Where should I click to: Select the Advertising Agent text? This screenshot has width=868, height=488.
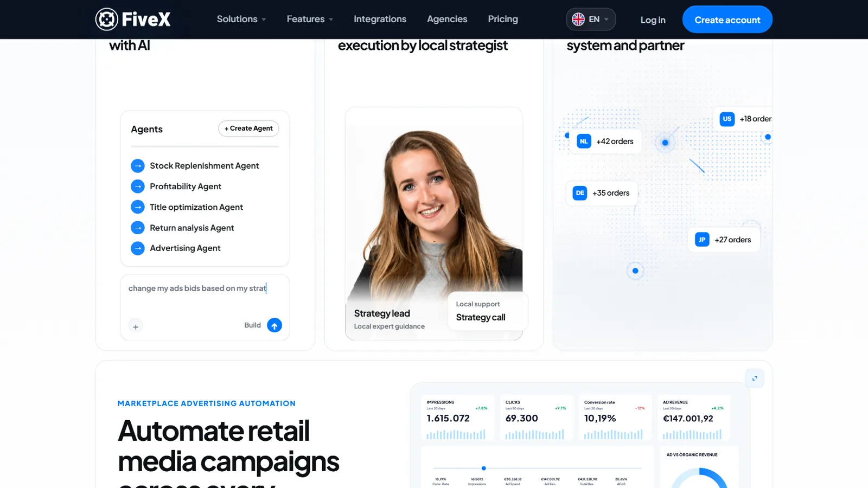tap(185, 248)
